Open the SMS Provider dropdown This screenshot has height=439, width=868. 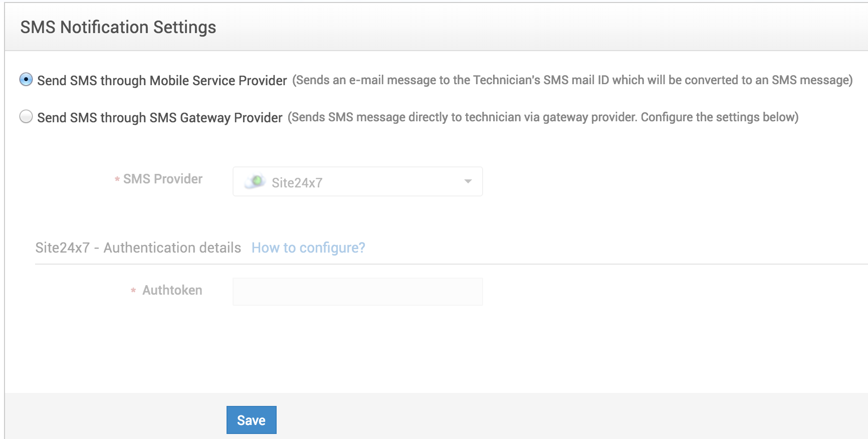[x=357, y=181]
